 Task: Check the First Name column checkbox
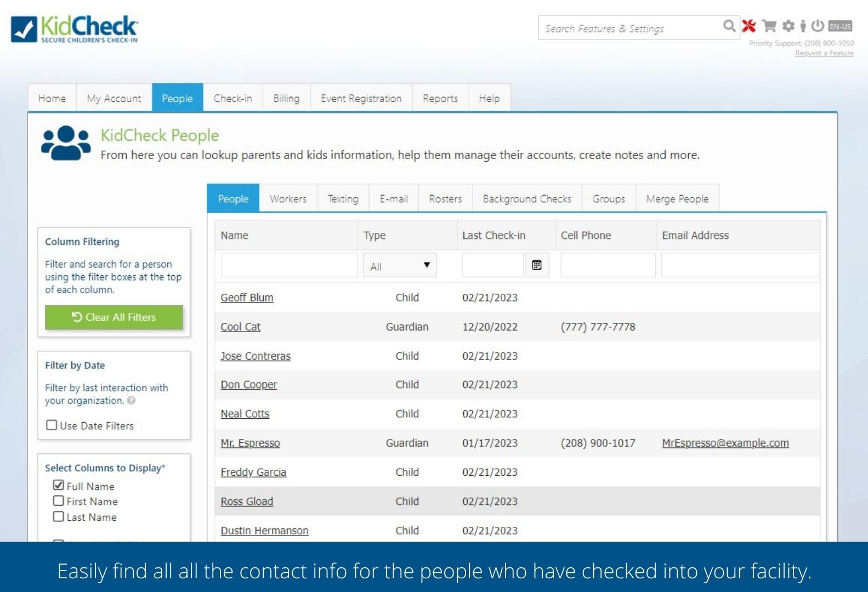[59, 500]
